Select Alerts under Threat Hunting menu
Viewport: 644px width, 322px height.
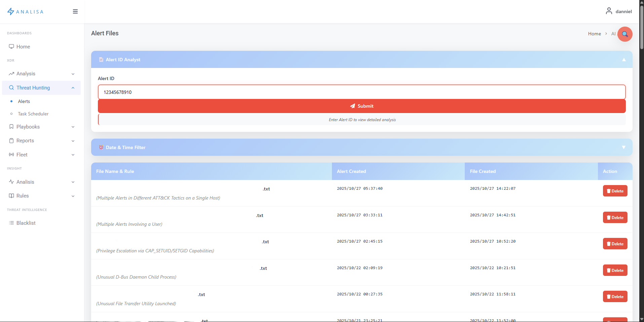24,101
